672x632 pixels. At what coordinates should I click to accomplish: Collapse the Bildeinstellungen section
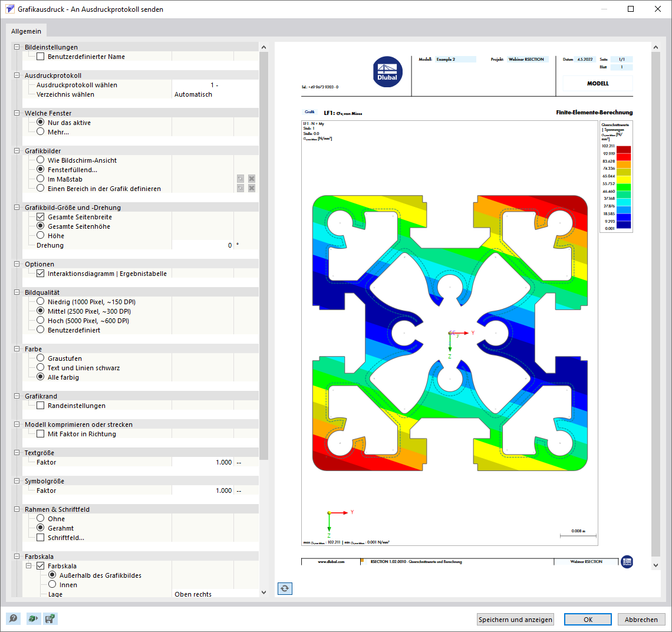[17, 47]
